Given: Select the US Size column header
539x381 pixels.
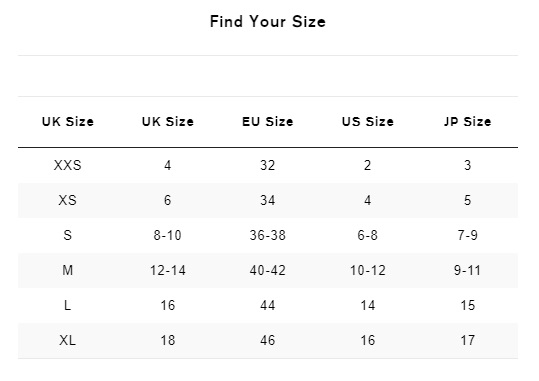Looking at the screenshot, I should click(x=368, y=122).
